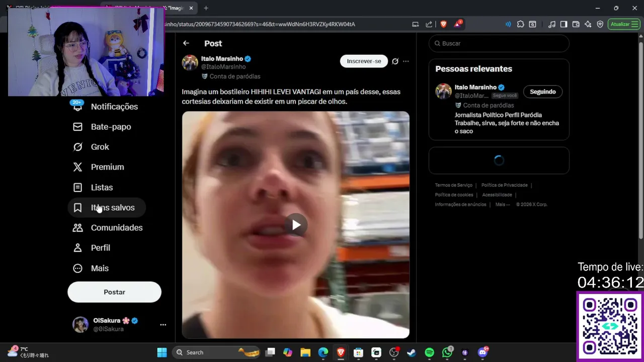
Task: Open Italo Marsinho in Pessoas relevantes
Action: click(x=475, y=87)
